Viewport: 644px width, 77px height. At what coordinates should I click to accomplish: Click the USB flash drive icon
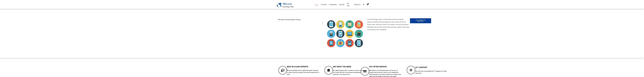331,34
